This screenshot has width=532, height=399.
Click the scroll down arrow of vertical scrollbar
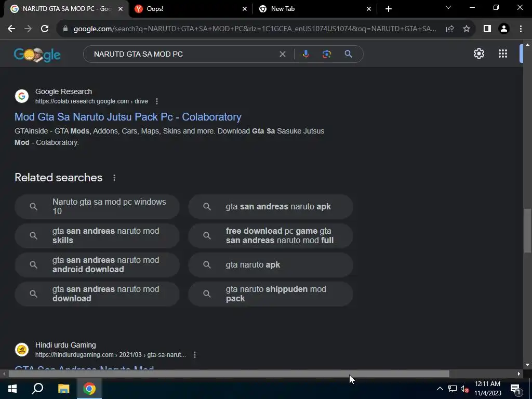coord(527,365)
